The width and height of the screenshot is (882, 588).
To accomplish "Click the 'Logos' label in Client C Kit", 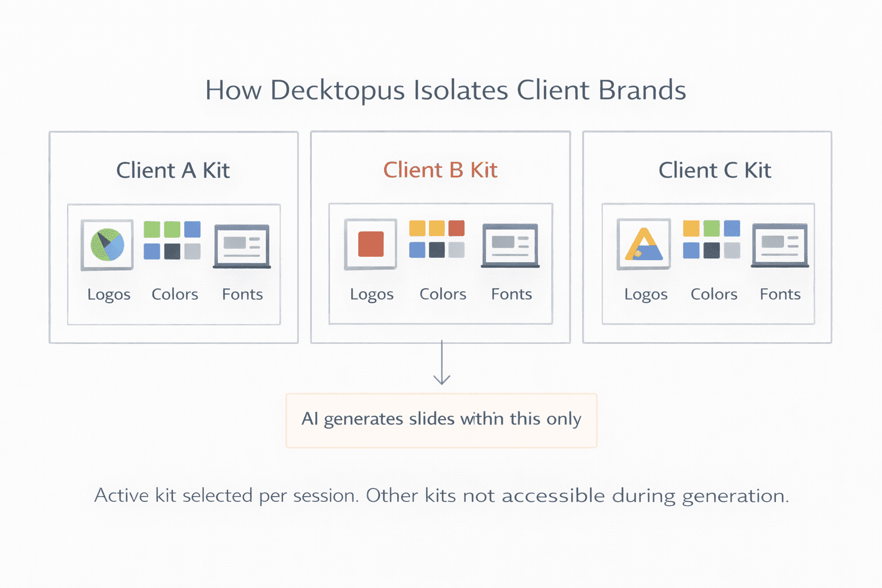I will click(646, 295).
